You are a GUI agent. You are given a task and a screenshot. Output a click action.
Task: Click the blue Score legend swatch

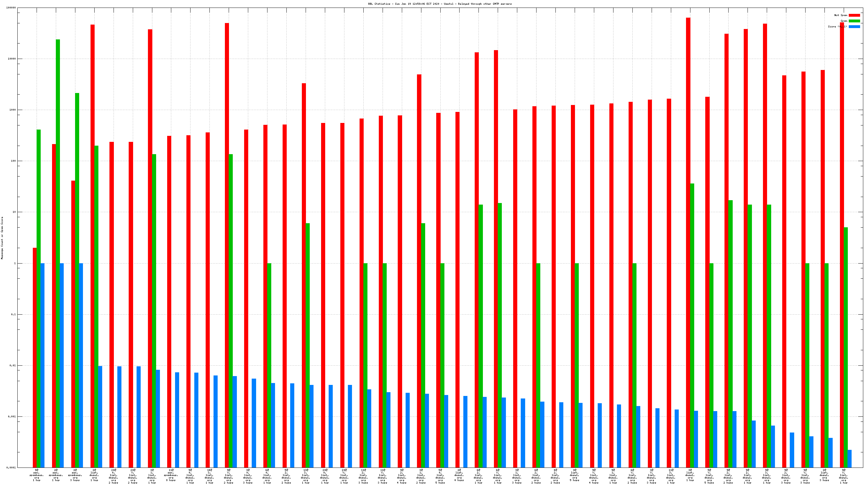(854, 26)
